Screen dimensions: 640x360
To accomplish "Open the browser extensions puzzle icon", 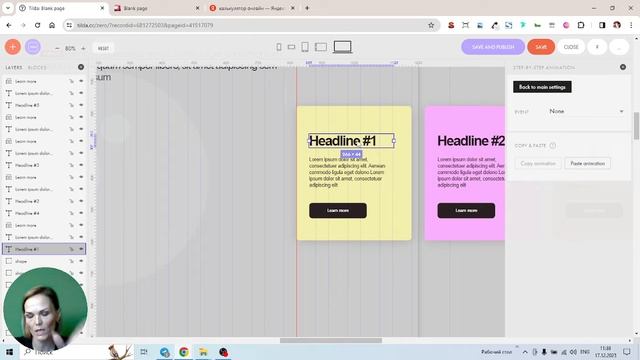I will click(581, 25).
